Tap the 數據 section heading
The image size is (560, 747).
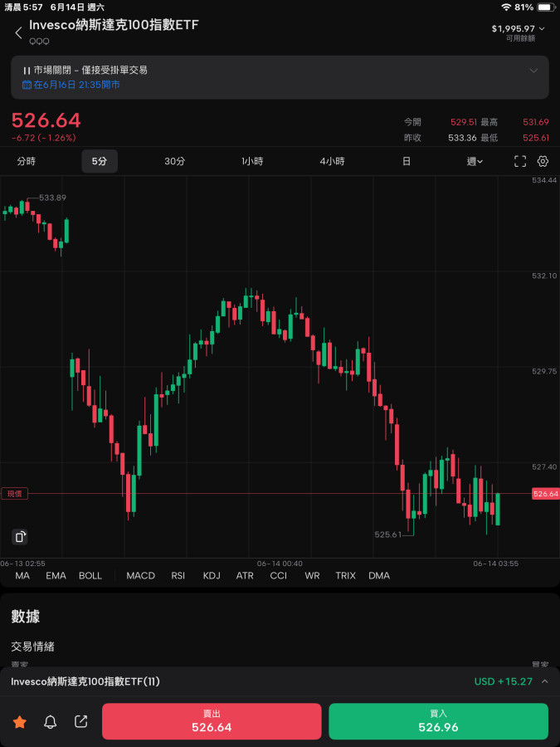click(26, 617)
